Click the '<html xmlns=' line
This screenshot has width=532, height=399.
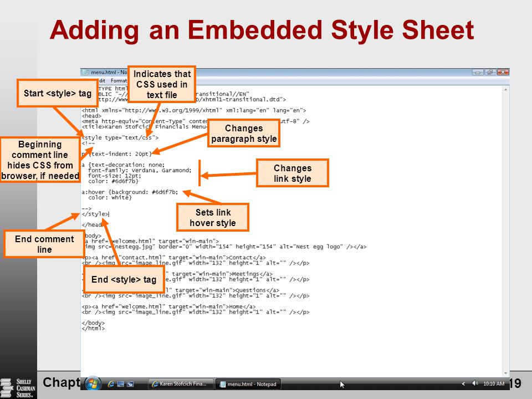click(x=194, y=111)
